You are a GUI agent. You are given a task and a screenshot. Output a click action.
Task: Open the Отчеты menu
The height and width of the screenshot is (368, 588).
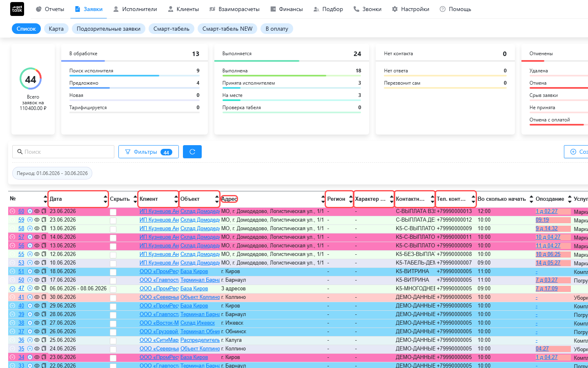50,9
